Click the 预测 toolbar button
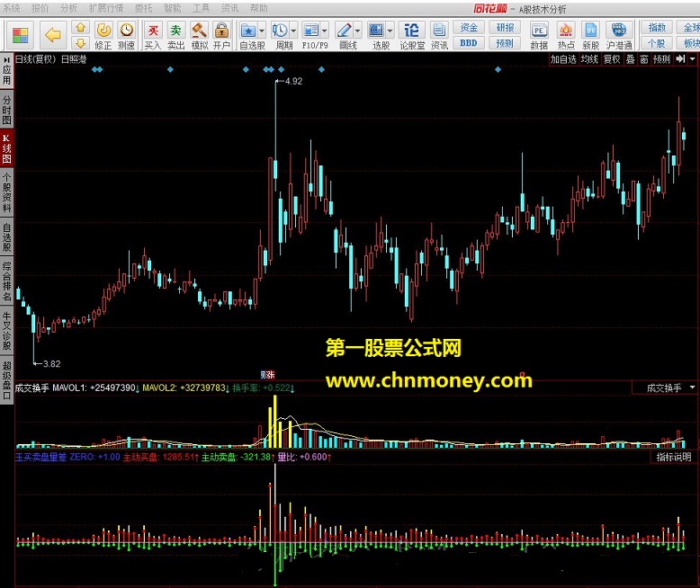The height and width of the screenshot is (588, 700). 505,43
